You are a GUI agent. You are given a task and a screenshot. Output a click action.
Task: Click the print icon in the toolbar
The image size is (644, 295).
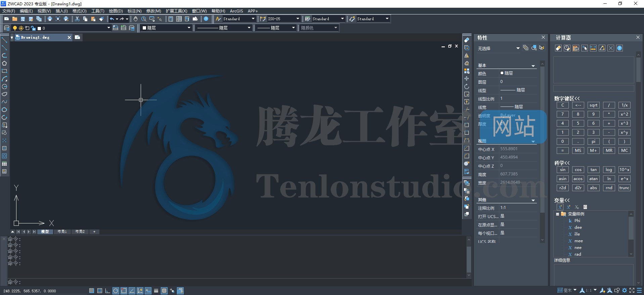[50, 19]
